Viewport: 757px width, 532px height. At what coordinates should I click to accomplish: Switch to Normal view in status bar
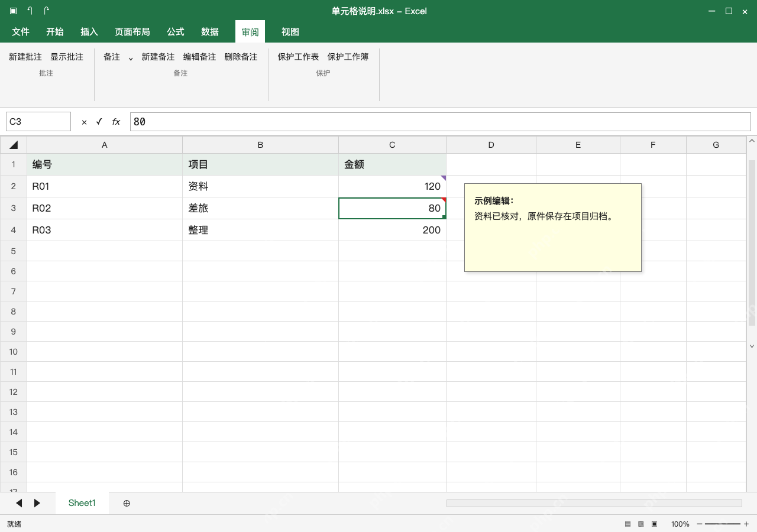pos(627,524)
